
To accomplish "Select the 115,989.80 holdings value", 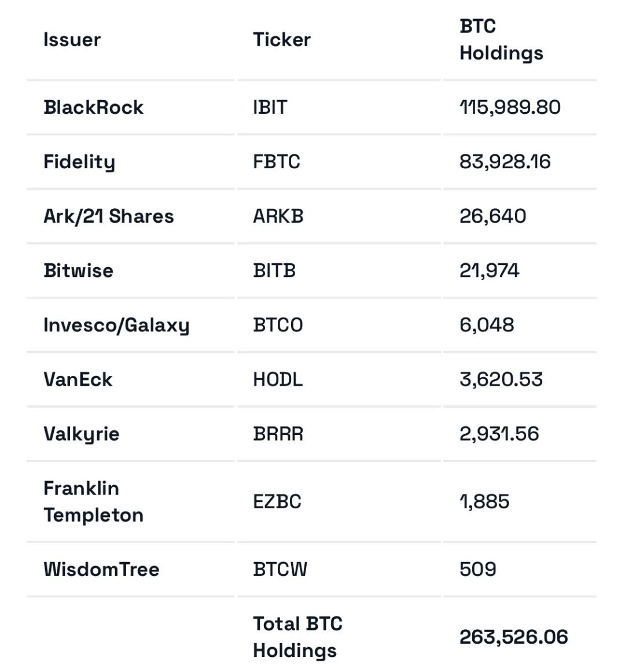I will [x=510, y=108].
